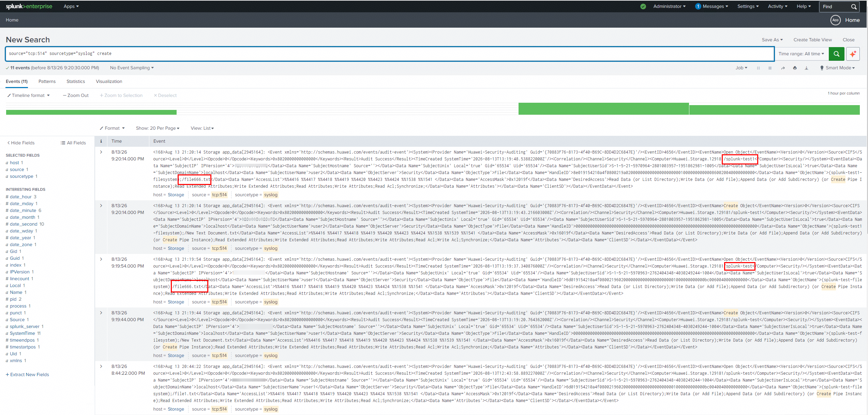Select the sourcetype field in sidebar
This screenshot has width=868, height=415.
(21, 176)
